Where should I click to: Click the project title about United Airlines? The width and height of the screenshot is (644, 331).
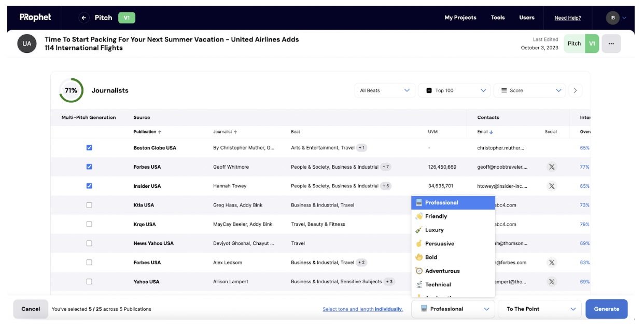tap(172, 44)
